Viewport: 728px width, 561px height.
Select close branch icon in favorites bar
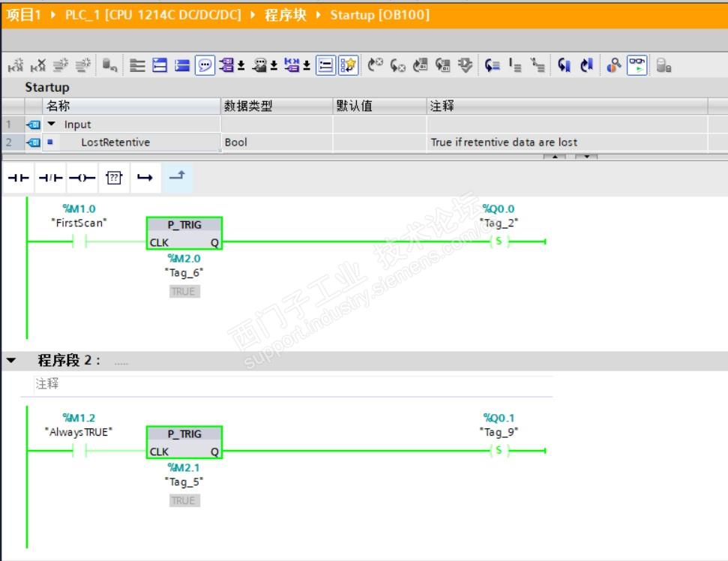(x=177, y=178)
